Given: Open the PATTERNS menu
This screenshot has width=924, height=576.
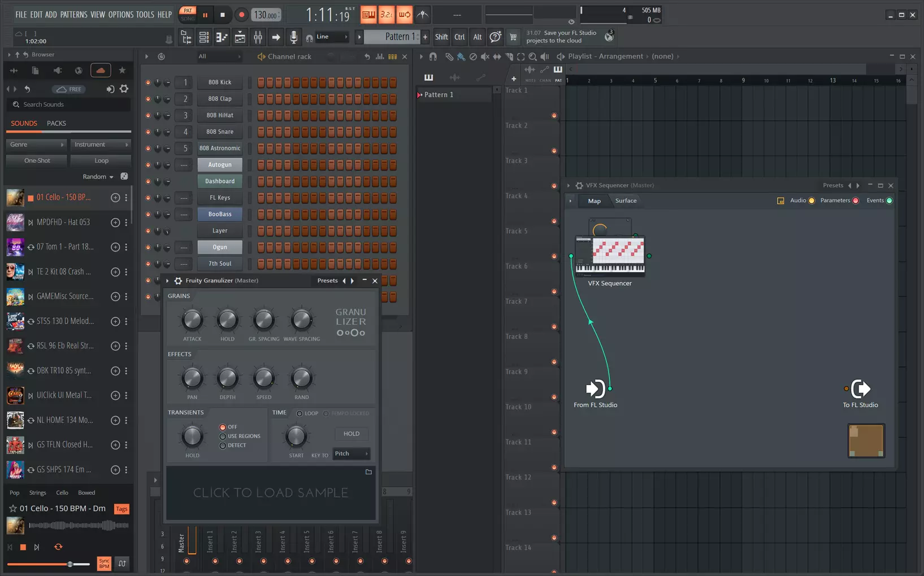Looking at the screenshot, I should [x=73, y=15].
